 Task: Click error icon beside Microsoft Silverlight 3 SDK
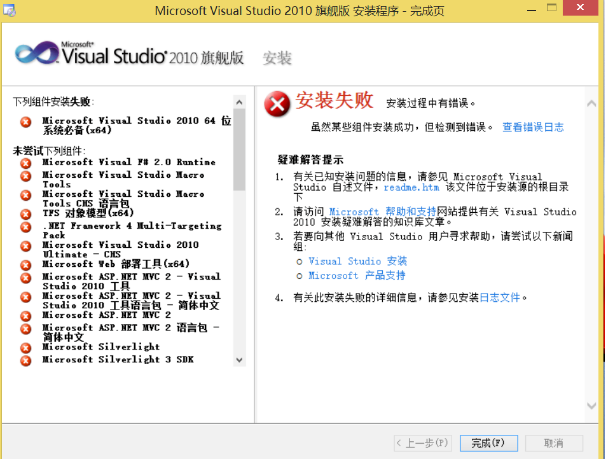(x=26, y=361)
